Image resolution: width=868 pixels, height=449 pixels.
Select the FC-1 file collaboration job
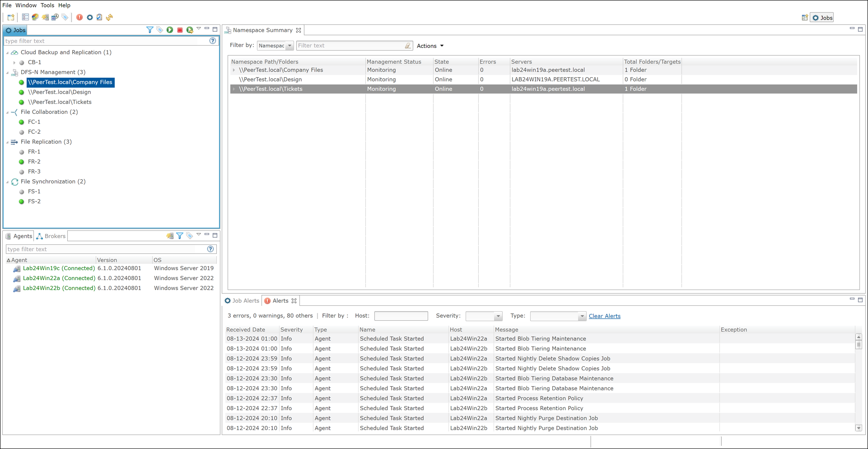point(34,122)
